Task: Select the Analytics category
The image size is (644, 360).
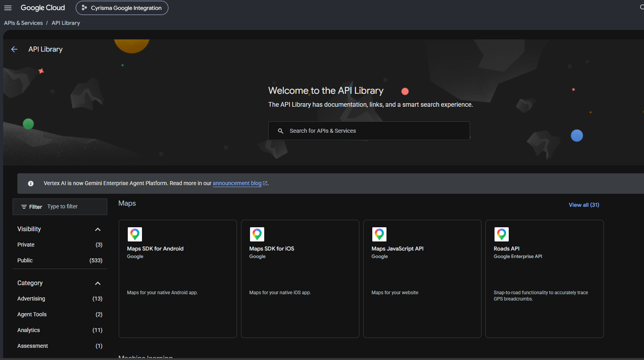Action: tap(60, 330)
